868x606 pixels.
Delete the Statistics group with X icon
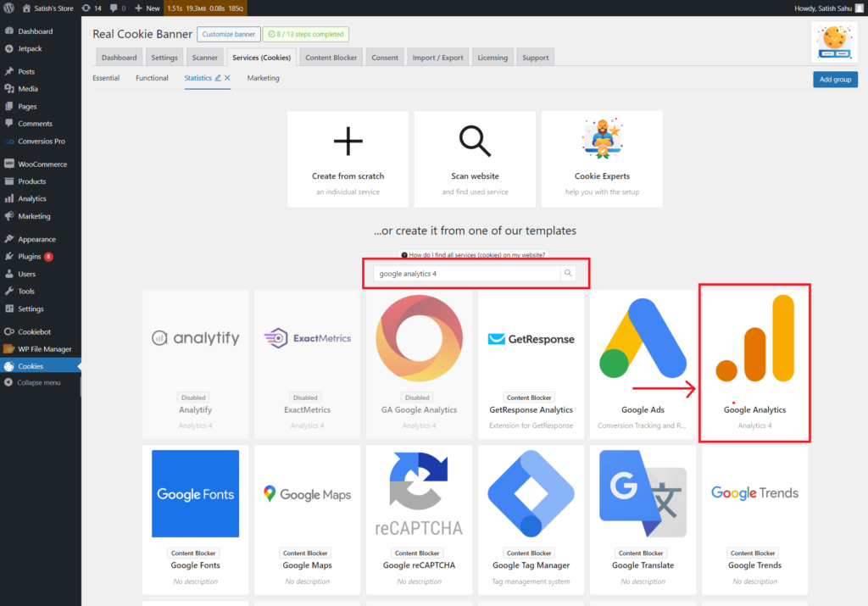click(x=227, y=78)
